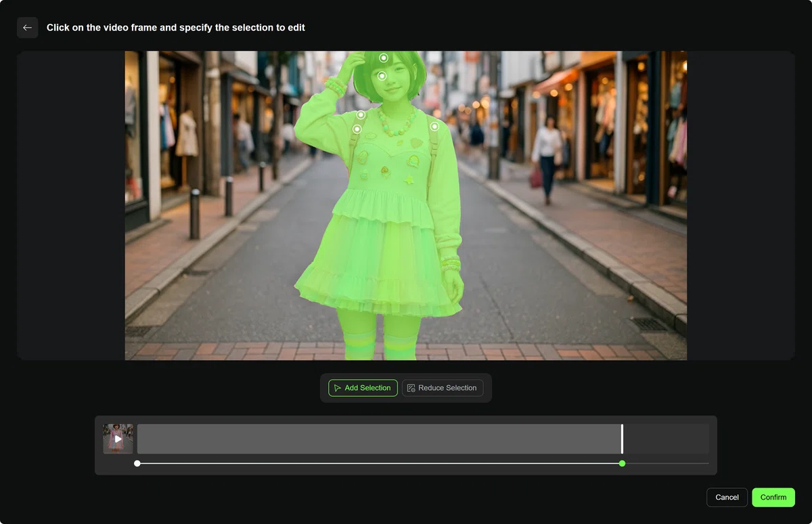Click the green end handle of the range slider
The width and height of the screenshot is (812, 524).
[622, 464]
